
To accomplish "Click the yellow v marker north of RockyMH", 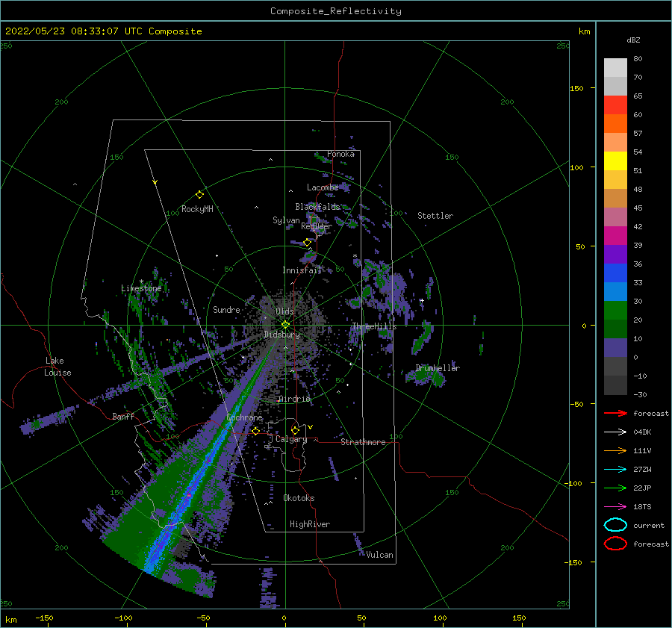I will tap(155, 182).
